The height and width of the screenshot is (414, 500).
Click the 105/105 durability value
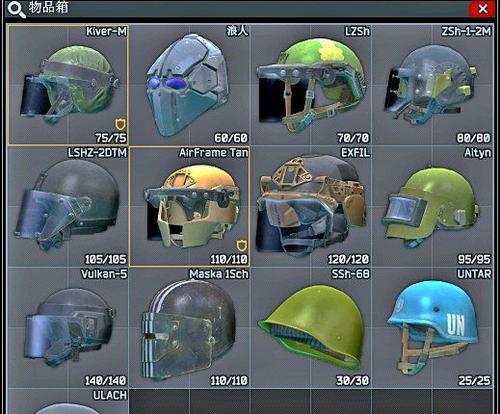[106, 259]
